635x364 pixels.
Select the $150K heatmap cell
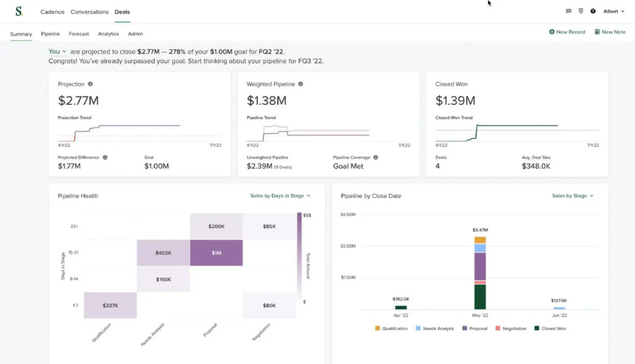click(163, 279)
